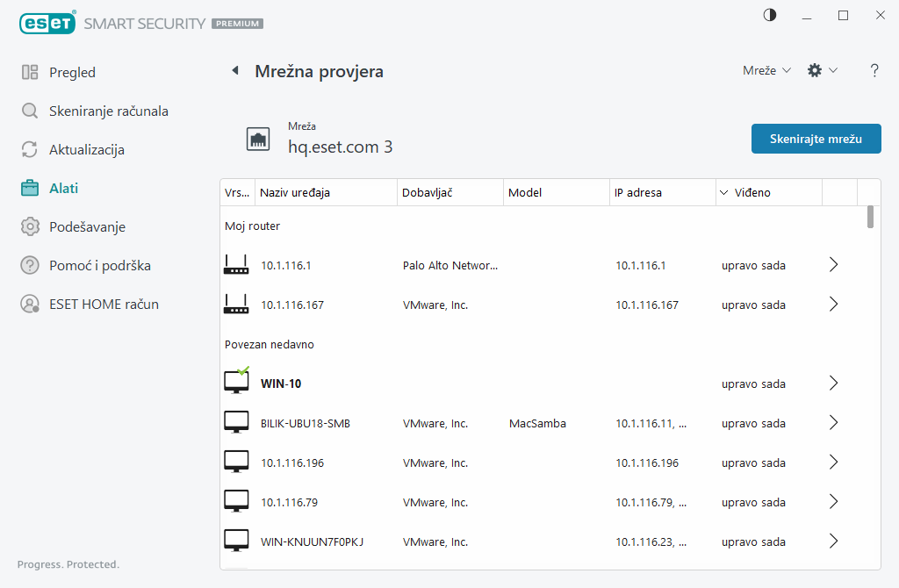Click the hq.eset.com network ethernet icon
Viewport: 899px width, 588px height.
pyautogui.click(x=258, y=139)
